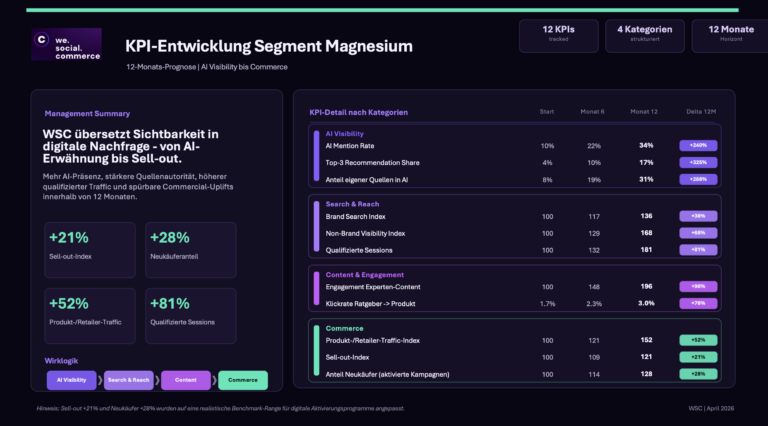Open the +28% Neukäuferanteil card
768x426 pixels.
(x=191, y=250)
